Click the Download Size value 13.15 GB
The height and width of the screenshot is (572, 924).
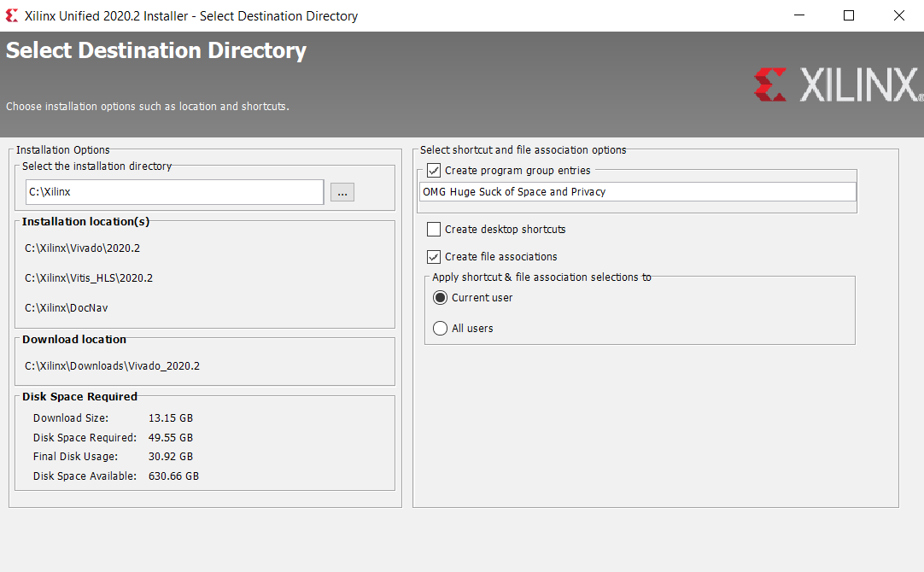coord(171,418)
